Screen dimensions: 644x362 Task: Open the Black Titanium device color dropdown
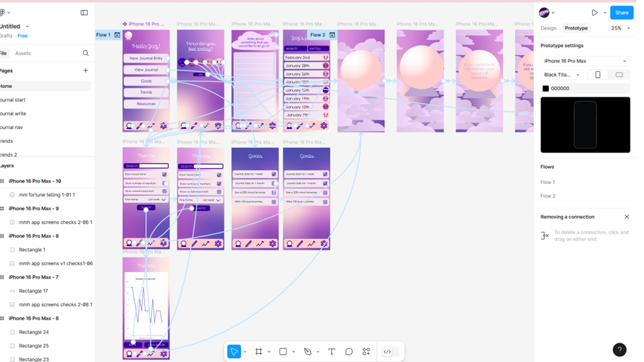[561, 75]
